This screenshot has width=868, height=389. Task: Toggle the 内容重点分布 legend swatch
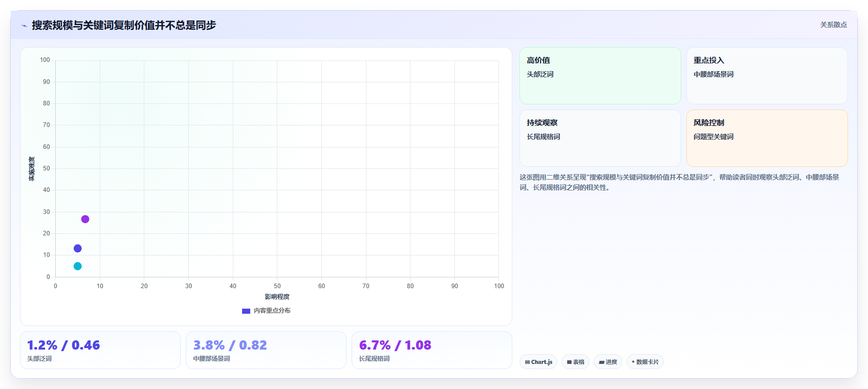[x=246, y=311]
